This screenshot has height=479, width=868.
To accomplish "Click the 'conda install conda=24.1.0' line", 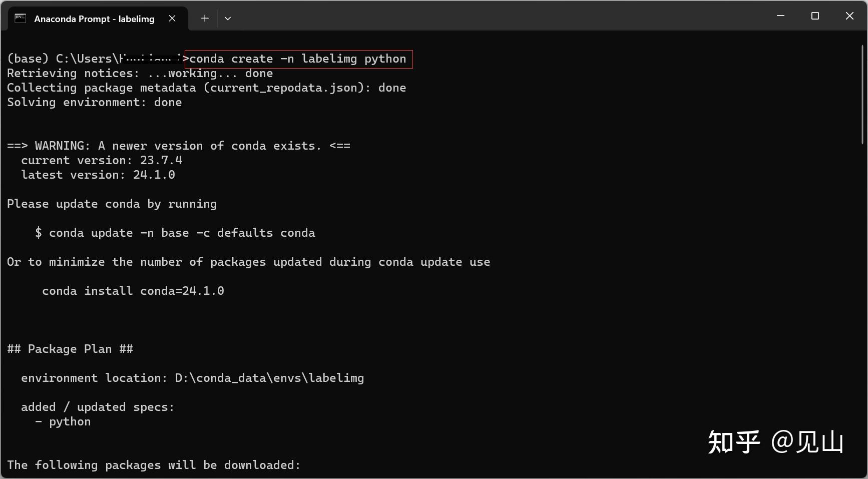I will [133, 291].
